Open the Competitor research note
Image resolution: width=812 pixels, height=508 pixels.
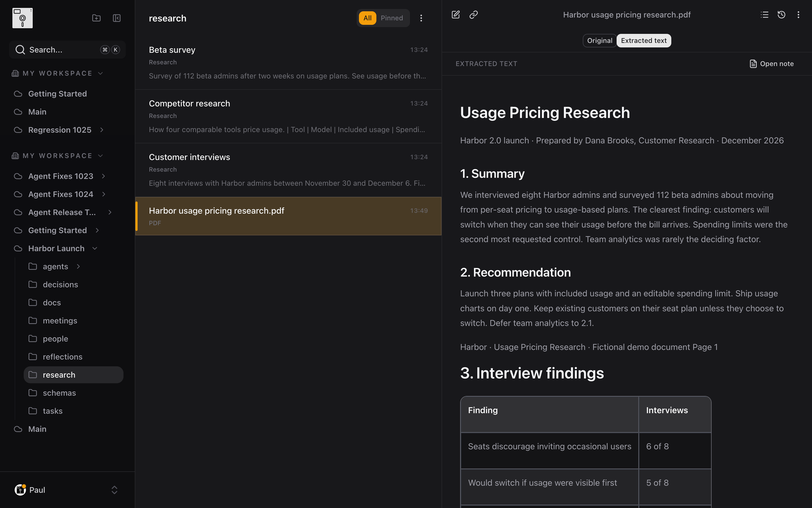[288, 117]
